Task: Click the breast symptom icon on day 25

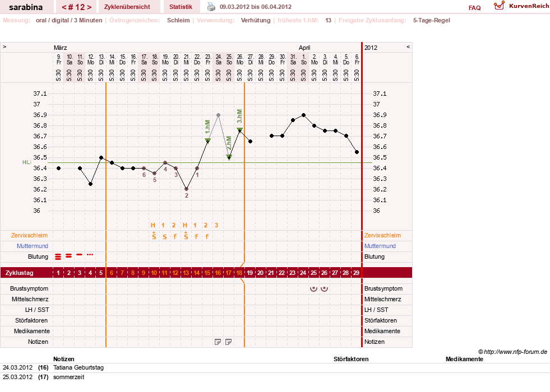Action: (313, 288)
